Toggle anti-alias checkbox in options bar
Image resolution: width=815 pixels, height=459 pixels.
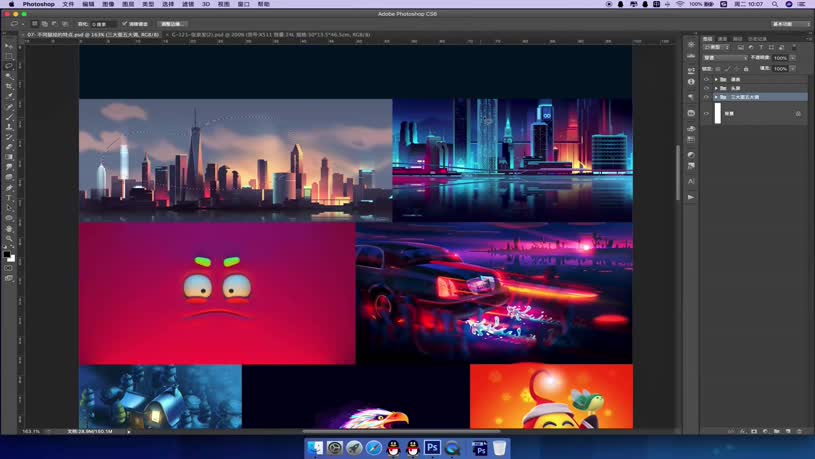[124, 24]
